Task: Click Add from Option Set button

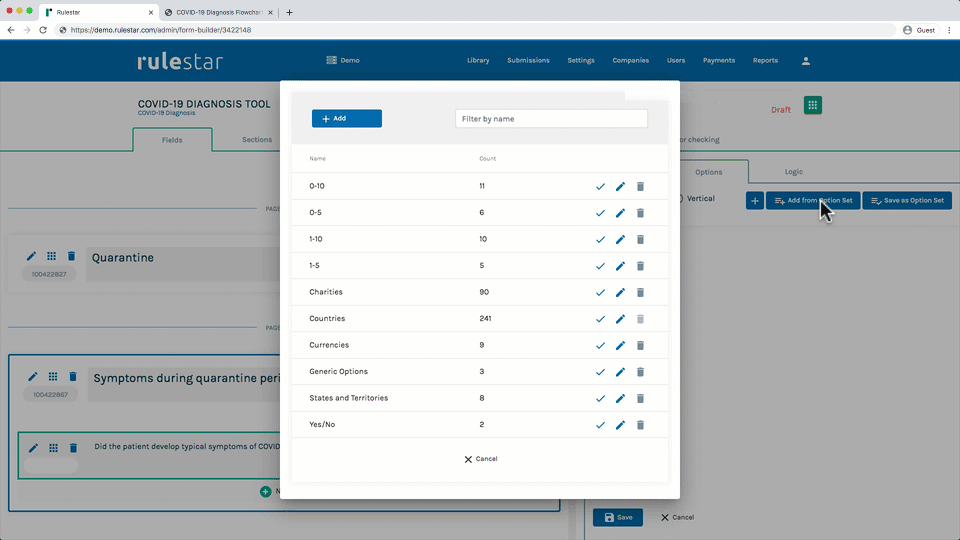Action: pos(813,200)
